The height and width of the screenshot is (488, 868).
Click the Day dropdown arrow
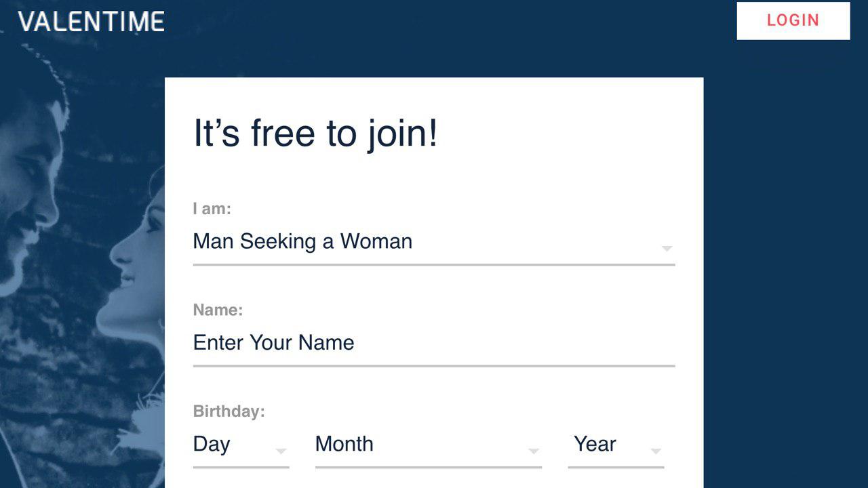tap(282, 450)
